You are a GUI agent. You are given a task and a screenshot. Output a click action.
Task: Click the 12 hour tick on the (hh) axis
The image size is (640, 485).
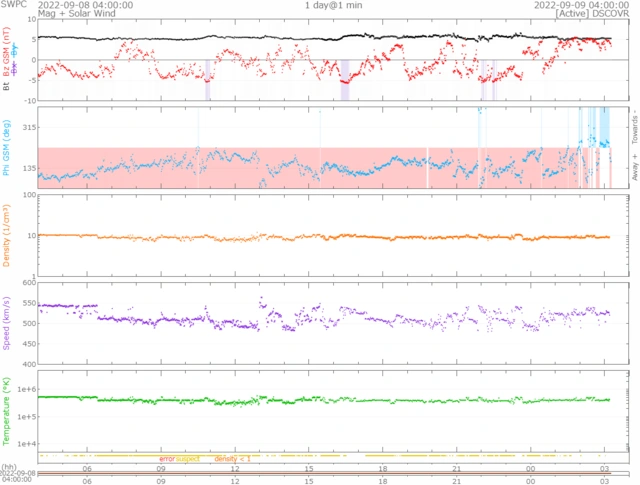[235, 468]
